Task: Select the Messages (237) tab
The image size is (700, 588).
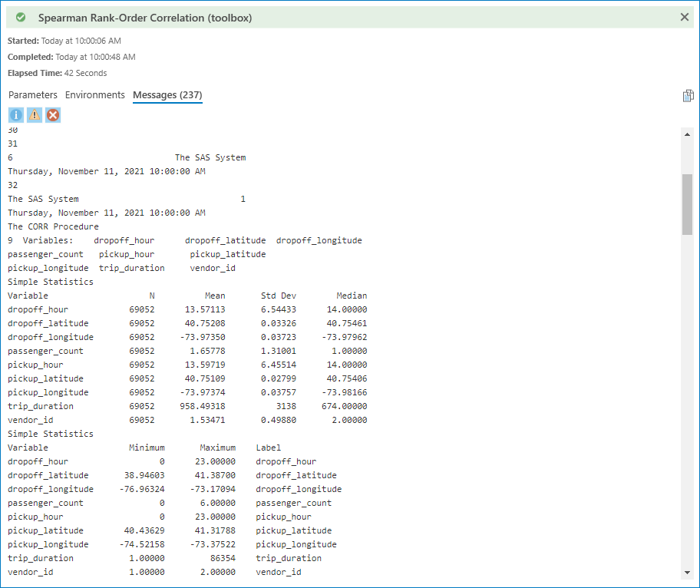Action: tap(167, 94)
